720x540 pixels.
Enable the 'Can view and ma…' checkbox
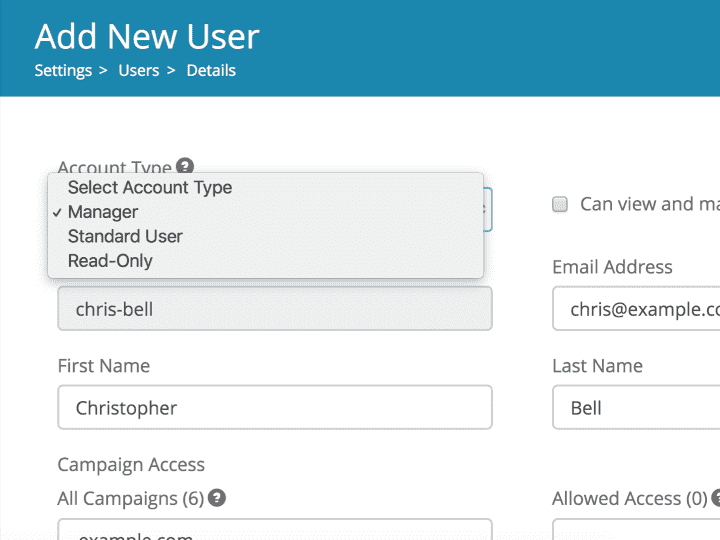pos(560,204)
